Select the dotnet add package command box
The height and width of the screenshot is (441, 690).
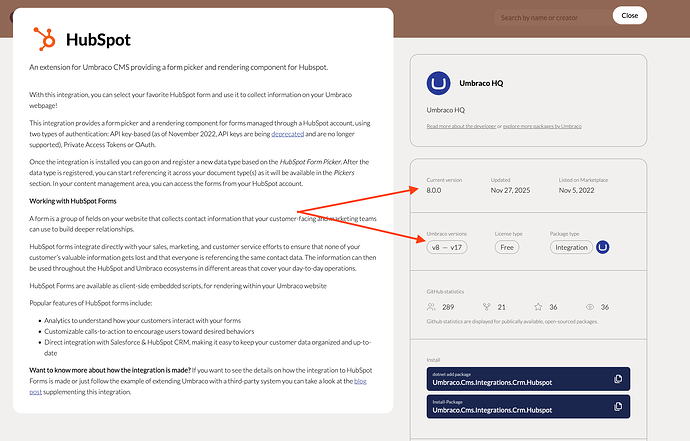528,379
